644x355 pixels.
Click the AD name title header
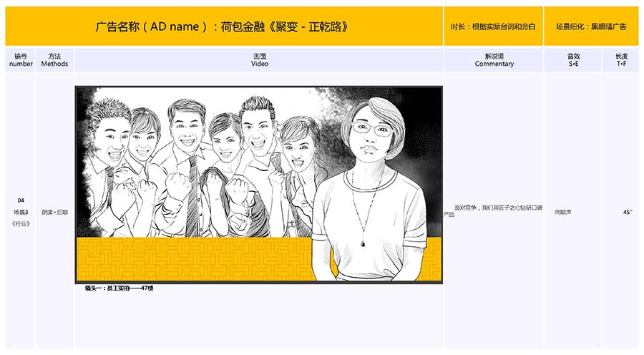(x=223, y=26)
